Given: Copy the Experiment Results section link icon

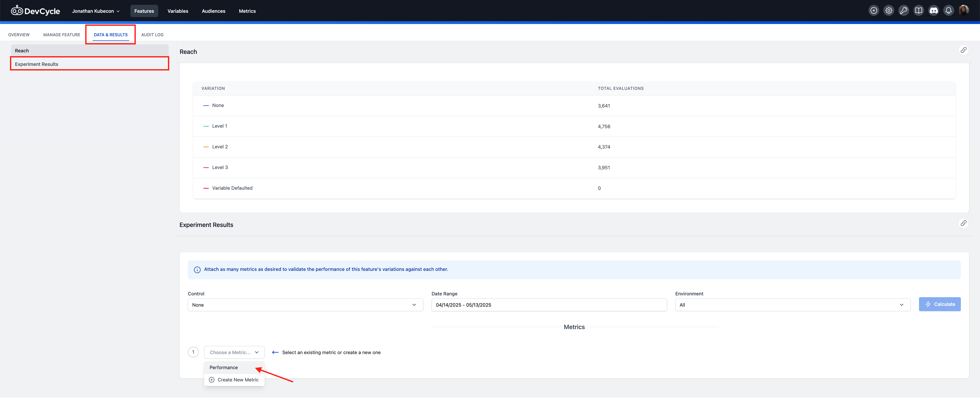Looking at the screenshot, I should 964,223.
